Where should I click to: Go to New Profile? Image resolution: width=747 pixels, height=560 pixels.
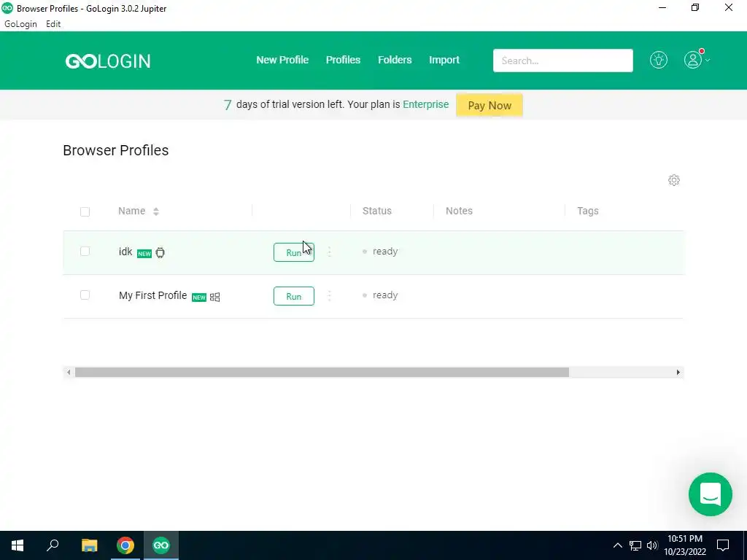[x=282, y=60]
